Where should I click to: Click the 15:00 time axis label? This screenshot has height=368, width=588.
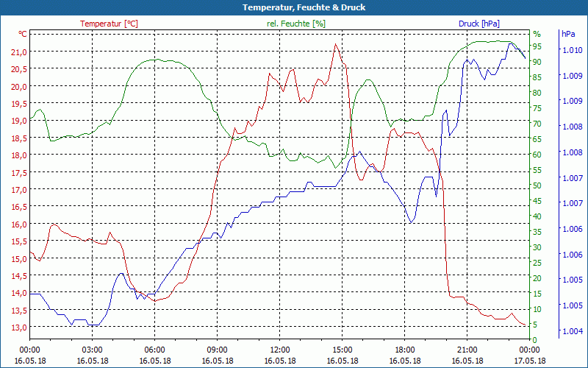coord(343,350)
